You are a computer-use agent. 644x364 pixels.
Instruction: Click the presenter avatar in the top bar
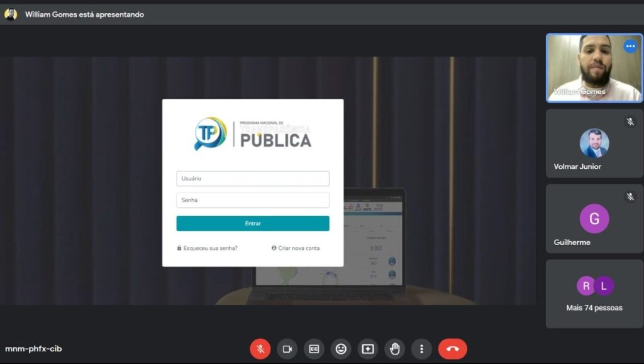[x=11, y=14]
